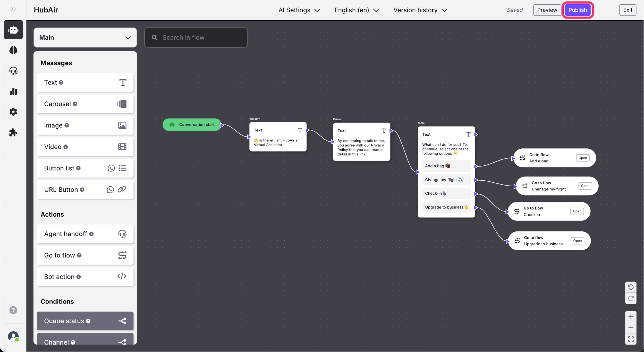Image resolution: width=644 pixels, height=352 pixels.
Task: Open the agent headset sidebar icon
Action: (x=13, y=71)
